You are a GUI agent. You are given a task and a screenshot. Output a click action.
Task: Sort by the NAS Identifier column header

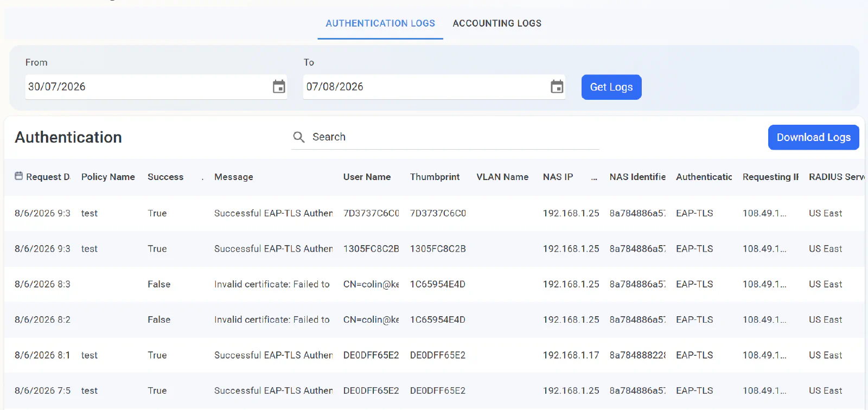click(637, 177)
